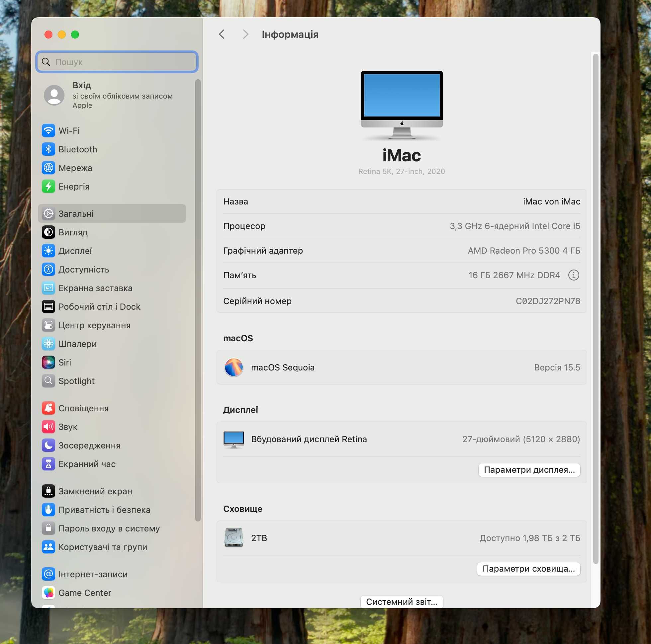
Task: Select the Загальні gear icon
Action: pyautogui.click(x=48, y=213)
